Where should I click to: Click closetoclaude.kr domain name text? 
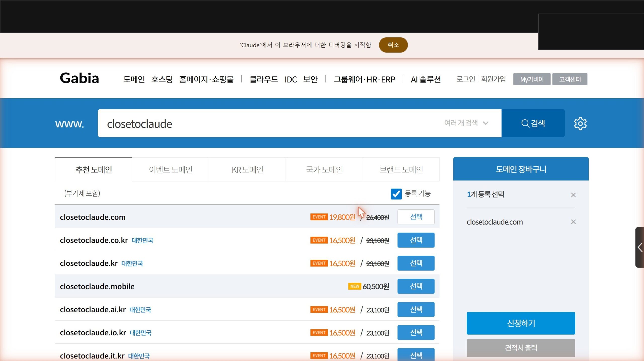coord(89,263)
